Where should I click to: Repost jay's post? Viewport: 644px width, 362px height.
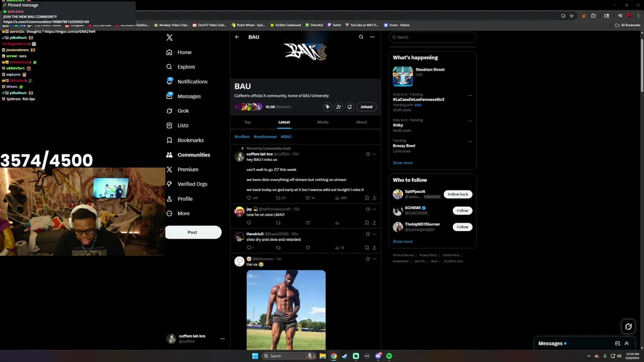pyautogui.click(x=278, y=223)
